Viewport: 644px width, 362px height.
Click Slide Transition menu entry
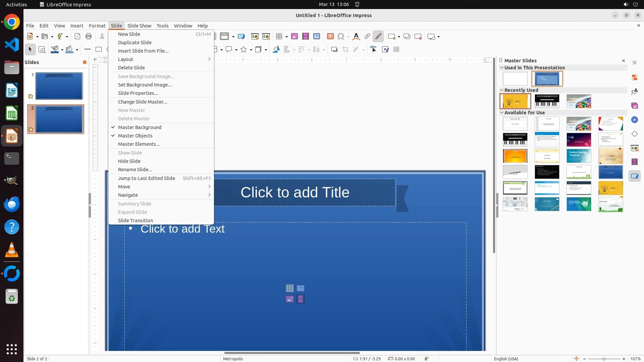(136, 221)
